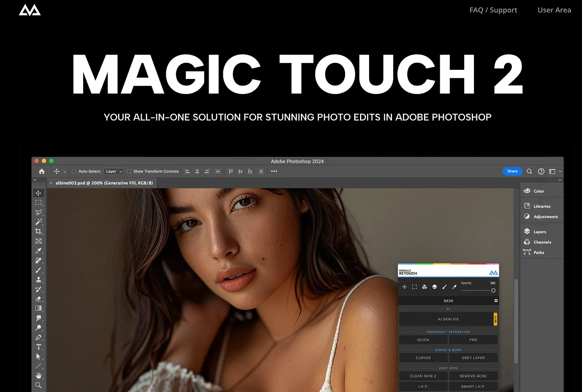Open the Channels panel
Image resolution: width=582 pixels, height=392 pixels.
pyautogui.click(x=537, y=242)
